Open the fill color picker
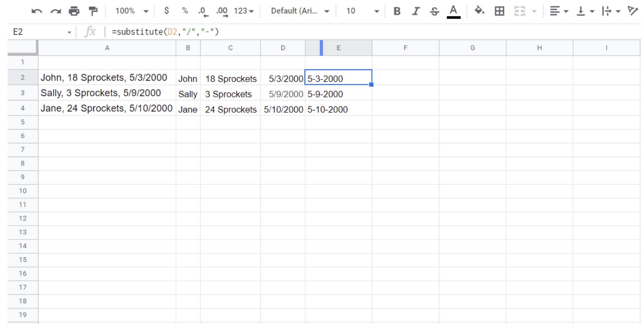Viewport: 644px width, 329px height. [x=479, y=11]
